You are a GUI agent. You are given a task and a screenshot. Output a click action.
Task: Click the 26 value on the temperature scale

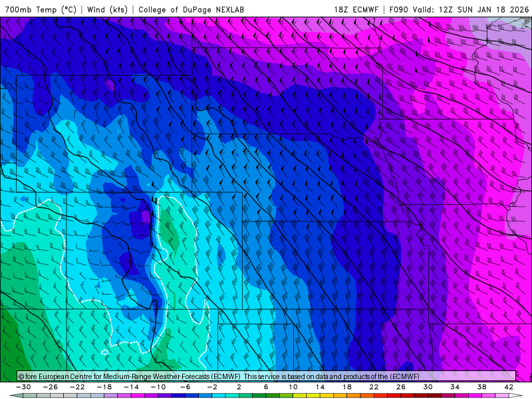tap(401, 387)
